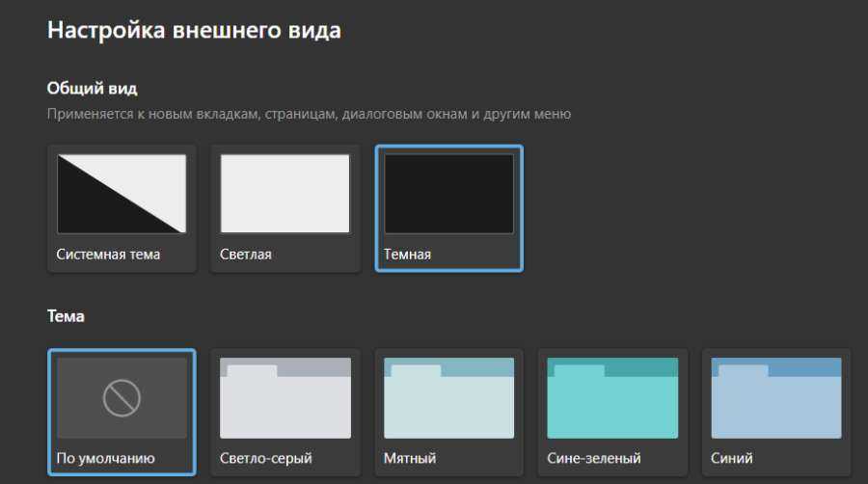
Task: Pick the По умолчанию theme
Action: (122, 412)
